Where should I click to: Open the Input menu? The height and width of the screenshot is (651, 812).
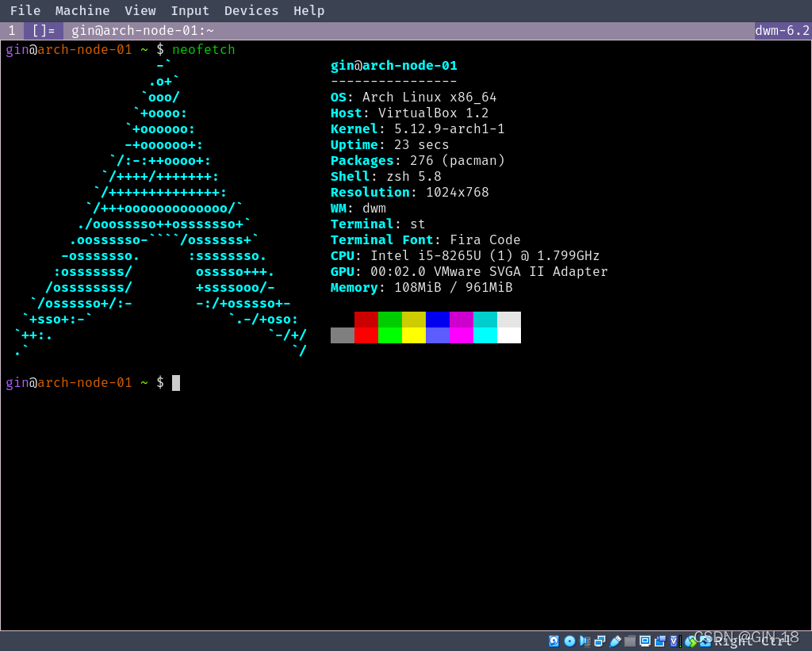[x=190, y=10]
